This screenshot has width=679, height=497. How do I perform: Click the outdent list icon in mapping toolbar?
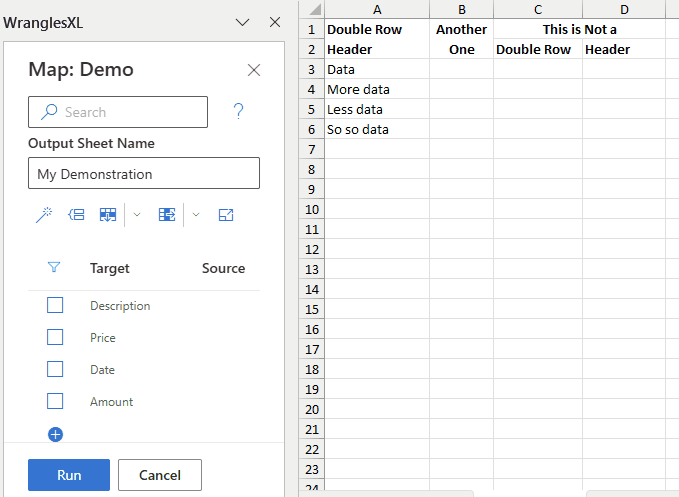(76, 214)
